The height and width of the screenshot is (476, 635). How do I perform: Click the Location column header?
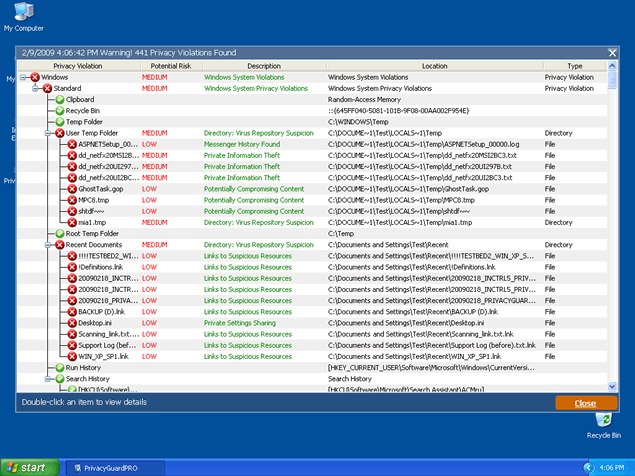[434, 65]
